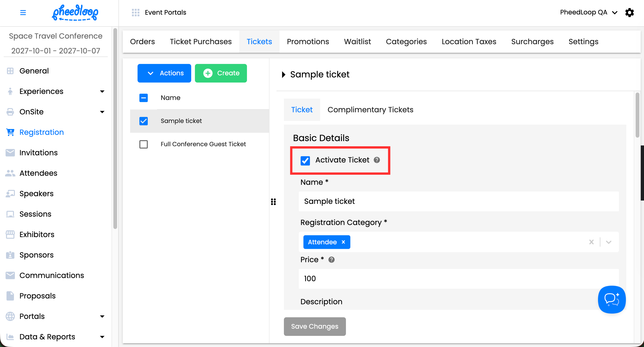Open the Complimentary Tickets tab
This screenshot has height=347, width=644.
[x=370, y=110]
